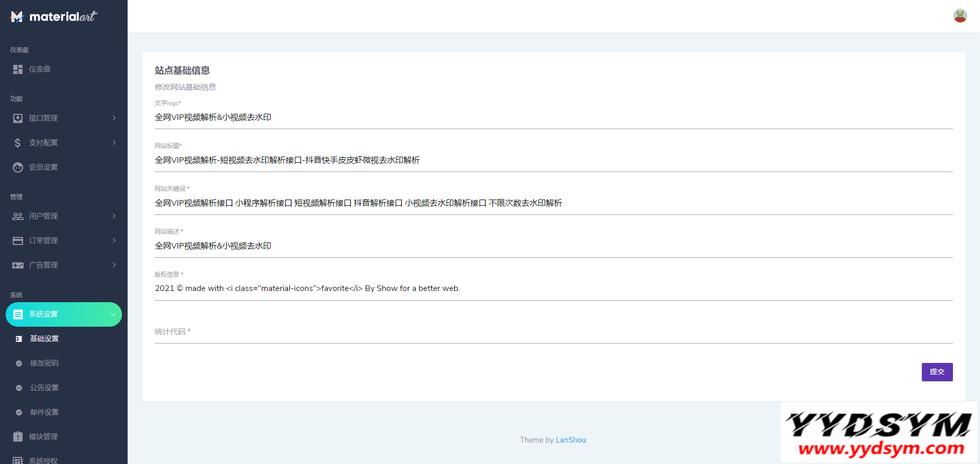Click the 会员设置 face icon
This screenshot has height=464, width=980.
[18, 167]
